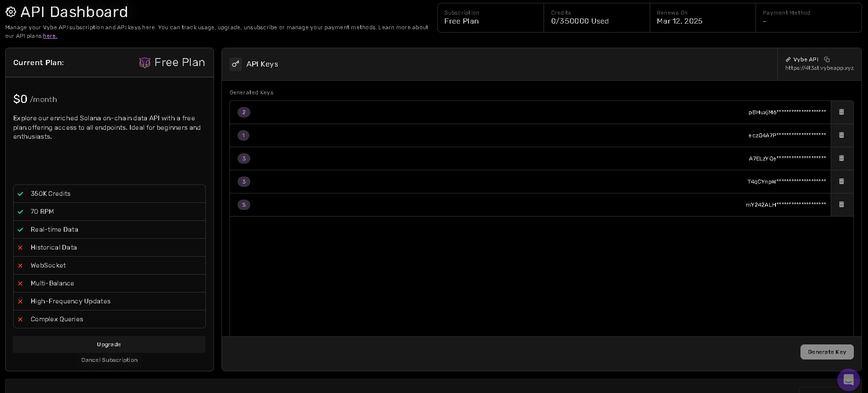Click the green check next to Real-time Data

(20, 230)
